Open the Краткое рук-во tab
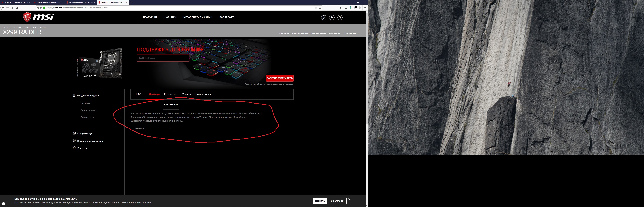 (203, 94)
